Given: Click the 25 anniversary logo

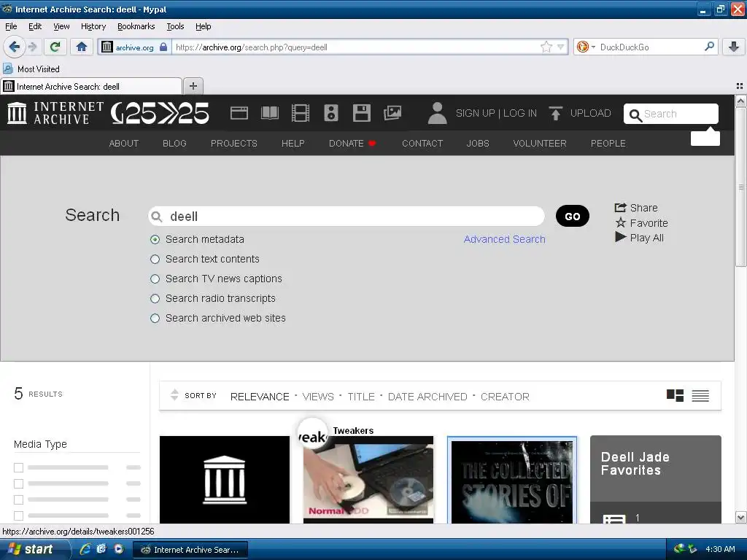Looking at the screenshot, I should [x=160, y=113].
